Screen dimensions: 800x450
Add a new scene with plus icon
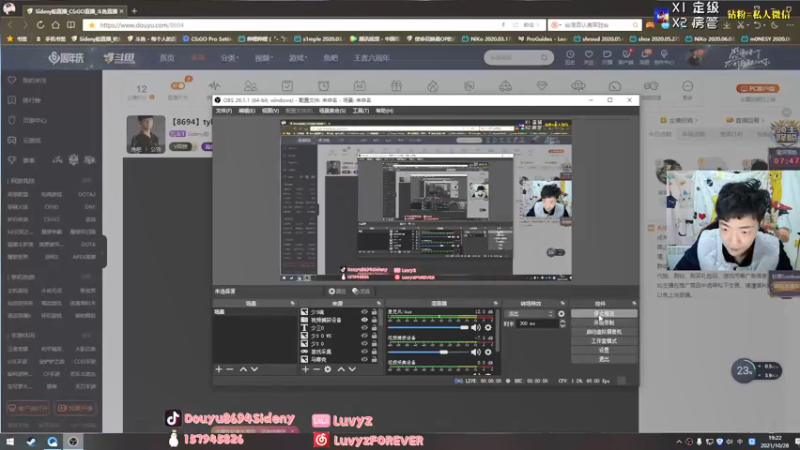[219, 369]
